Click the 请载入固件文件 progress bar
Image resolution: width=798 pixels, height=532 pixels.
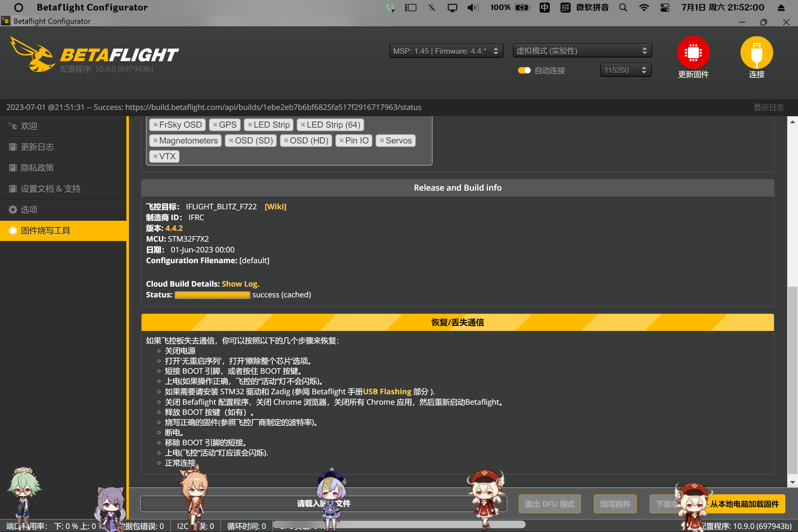click(x=324, y=503)
